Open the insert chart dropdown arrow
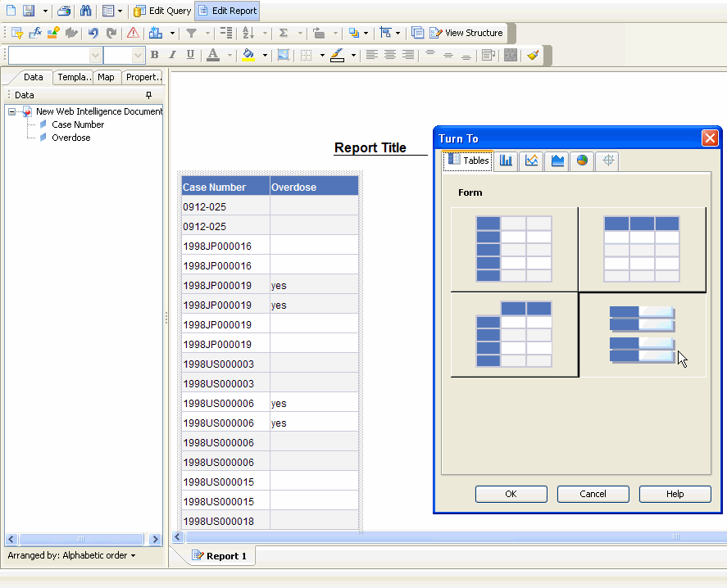The height and width of the screenshot is (588, 727). 172,34
